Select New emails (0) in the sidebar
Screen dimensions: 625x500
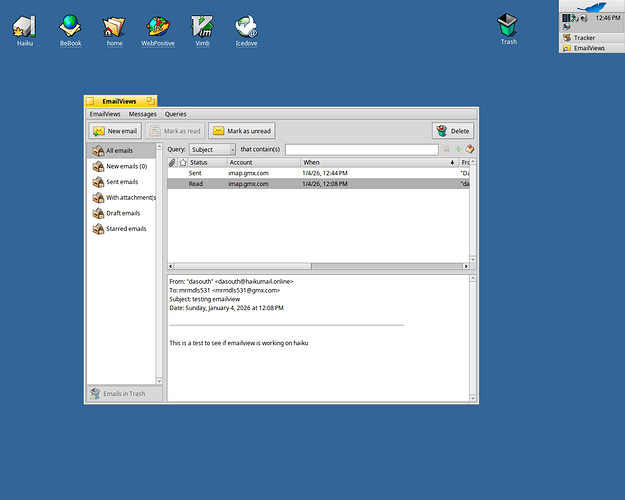click(121, 166)
